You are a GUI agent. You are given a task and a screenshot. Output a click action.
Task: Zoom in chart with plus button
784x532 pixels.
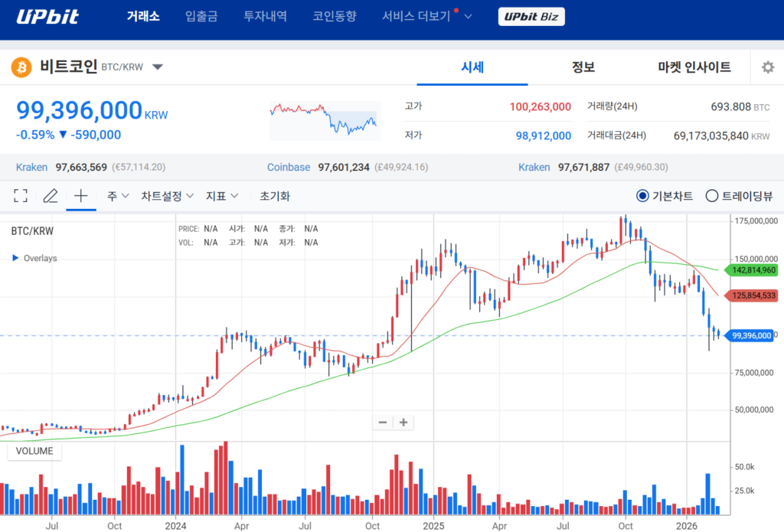[x=403, y=423]
